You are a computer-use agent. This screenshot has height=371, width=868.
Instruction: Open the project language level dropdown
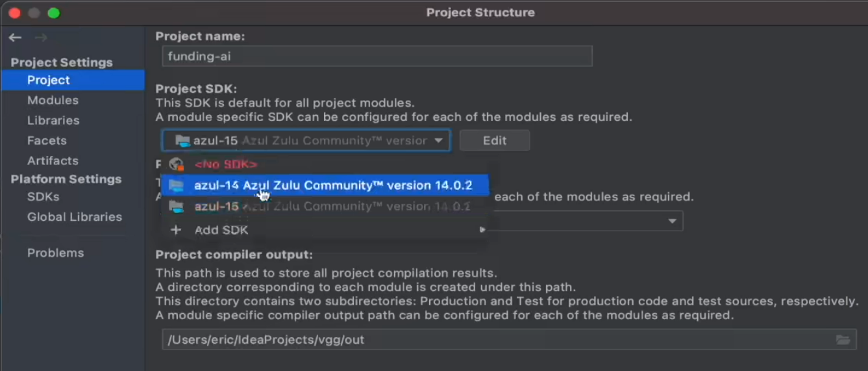tap(672, 222)
